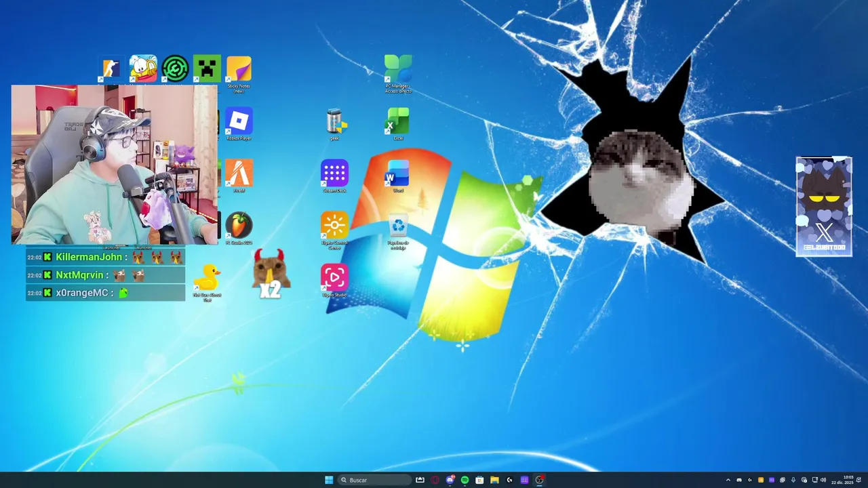
Task: Open the notification center icon
Action: [859, 480]
